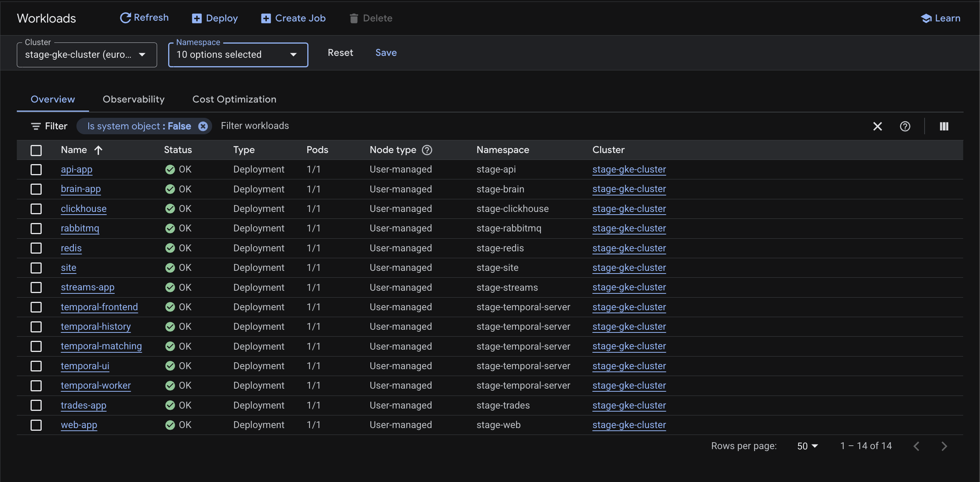
Task: Open the Namespace dropdown
Action: [x=238, y=55]
